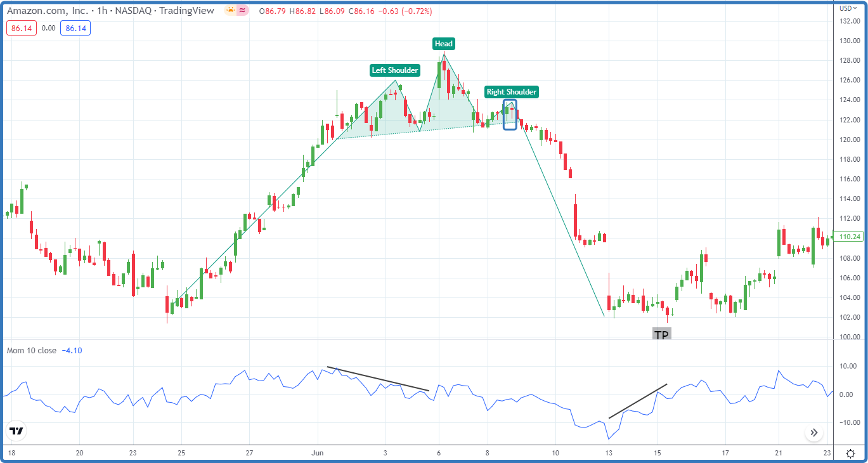This screenshot has width=868, height=463.
Task: Click the sun market-status icon
Action: pos(230,11)
